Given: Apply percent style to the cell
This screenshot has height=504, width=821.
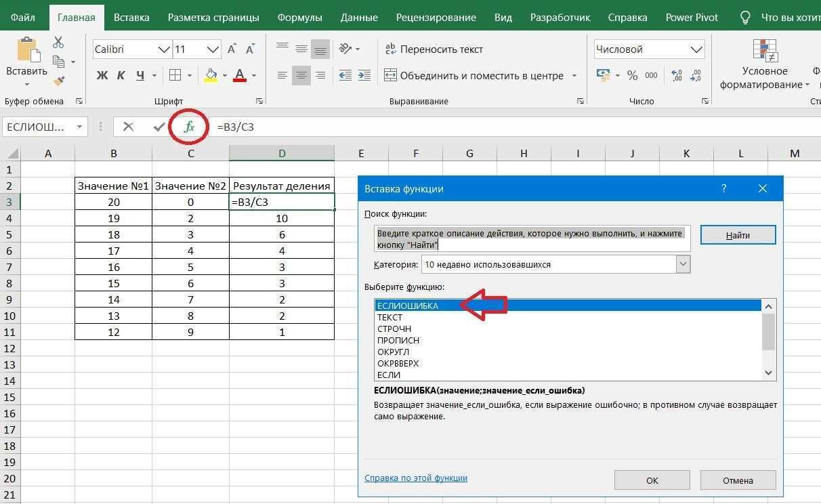Looking at the screenshot, I should [x=633, y=75].
